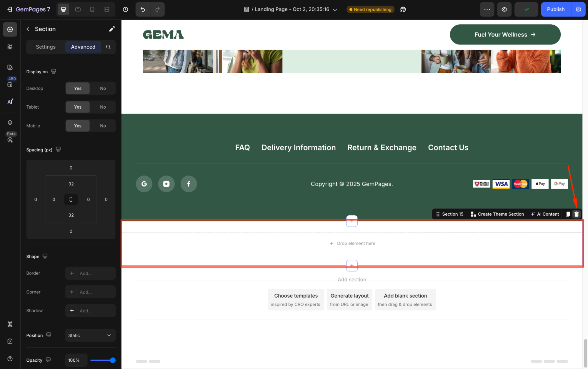Screen dimensions: 588x369
Task: Click the pencil icon to rename the section
Action: point(112,29)
